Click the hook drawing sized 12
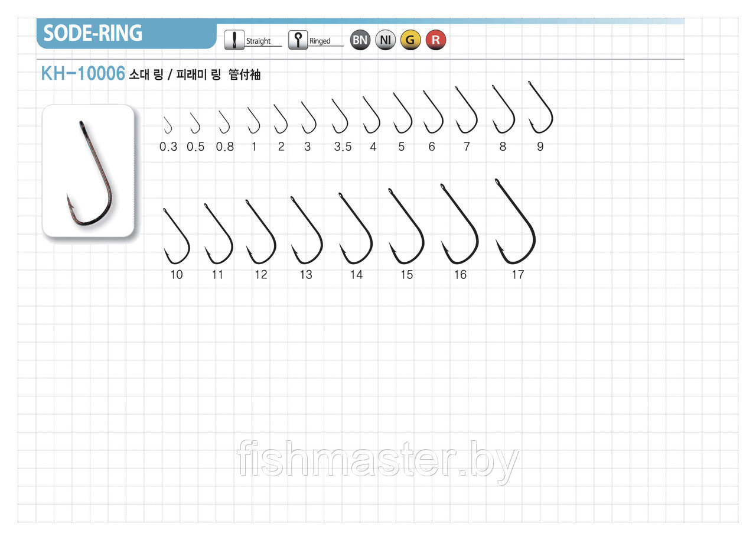The image size is (756, 533). pyautogui.click(x=261, y=232)
